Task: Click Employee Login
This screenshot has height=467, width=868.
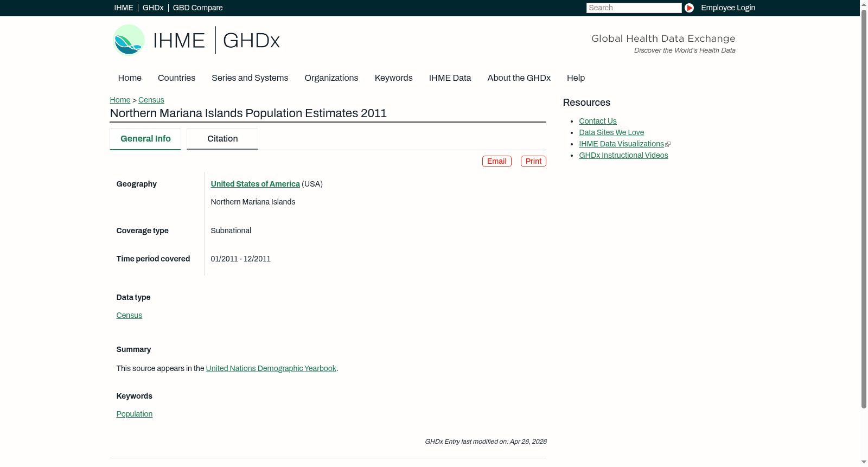Action: click(x=728, y=8)
